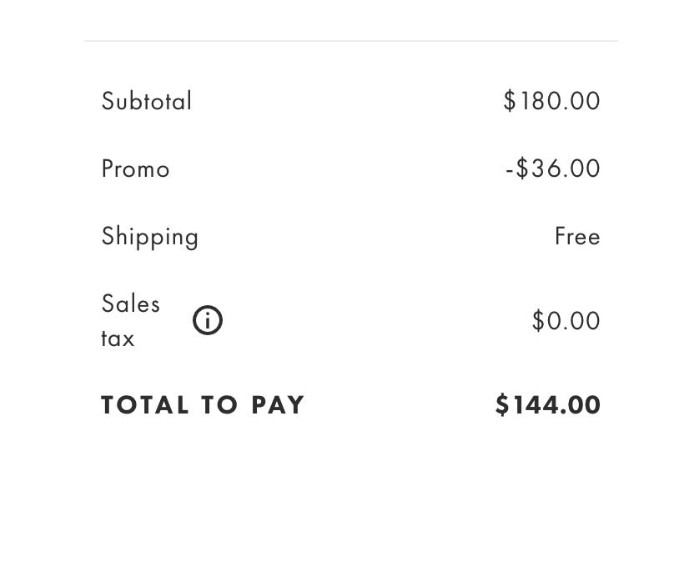Click the Subtotal label

(146, 101)
